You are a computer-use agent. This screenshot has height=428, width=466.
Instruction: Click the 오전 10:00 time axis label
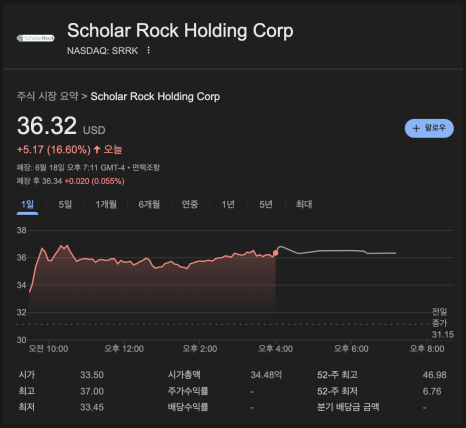[48, 349]
